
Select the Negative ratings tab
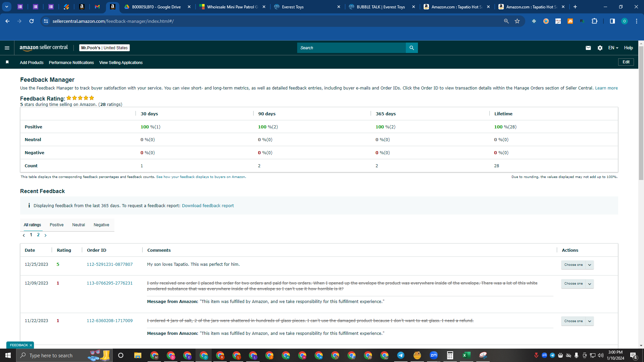click(x=101, y=225)
